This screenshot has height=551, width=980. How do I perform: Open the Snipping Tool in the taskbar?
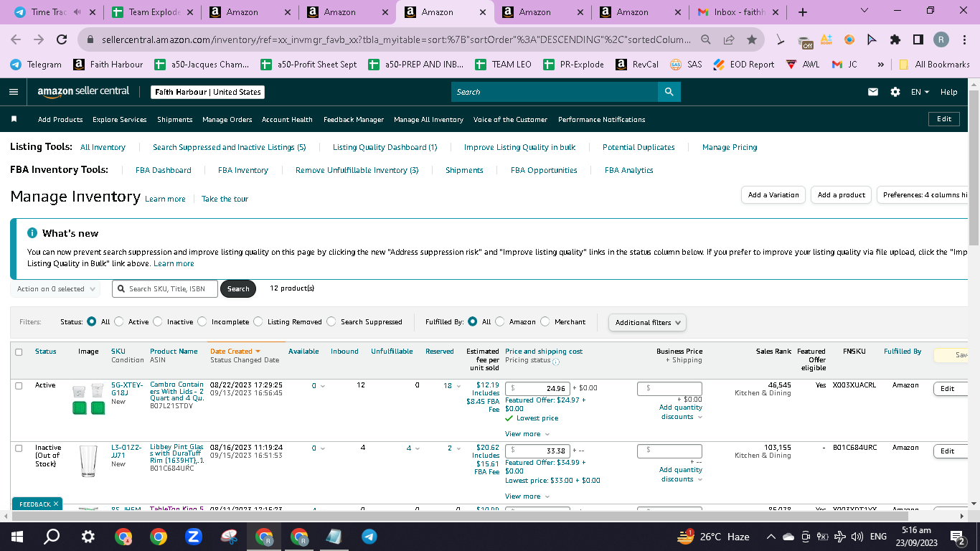click(229, 537)
